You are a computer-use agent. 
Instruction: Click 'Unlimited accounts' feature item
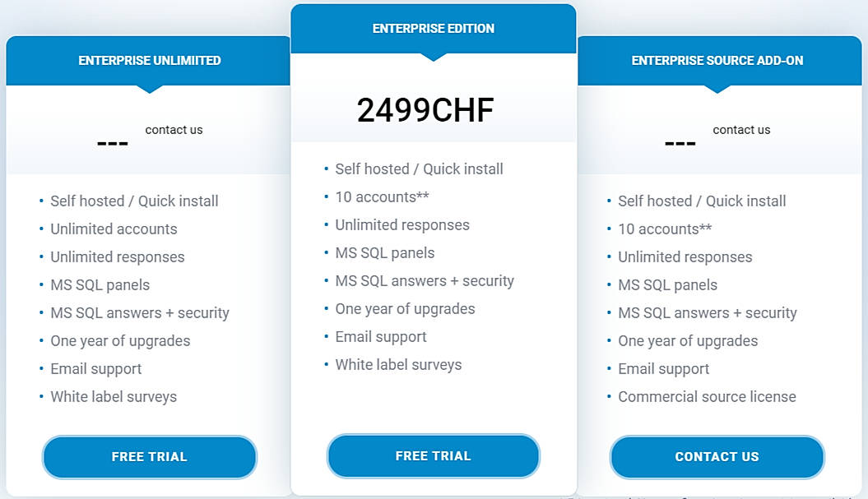(114, 229)
